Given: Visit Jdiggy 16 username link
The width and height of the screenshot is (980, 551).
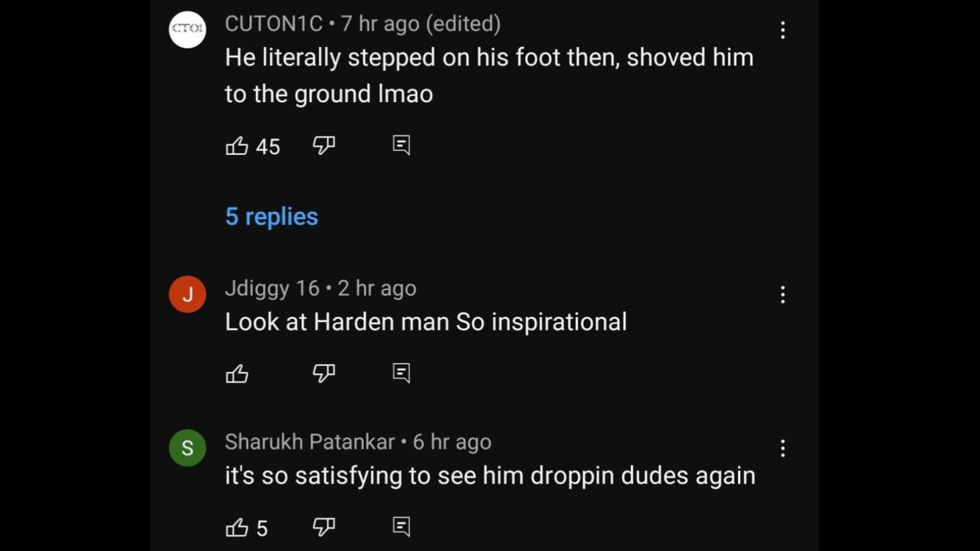Looking at the screenshot, I should [272, 288].
